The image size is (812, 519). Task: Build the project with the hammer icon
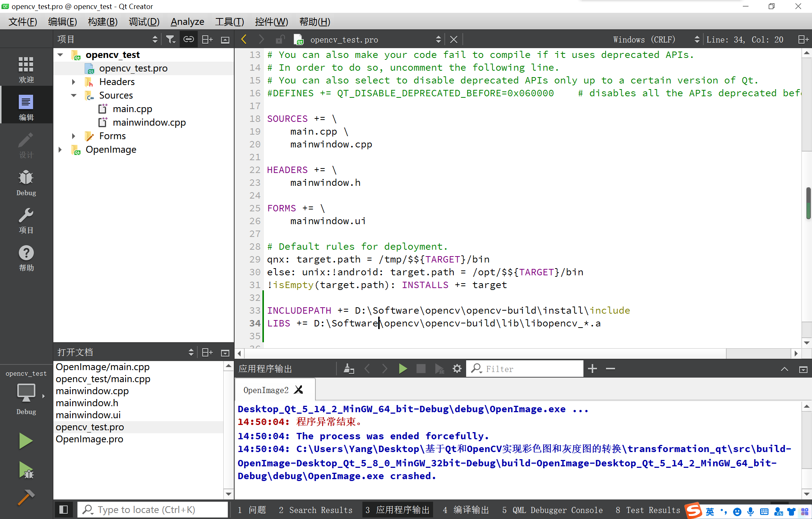26,497
